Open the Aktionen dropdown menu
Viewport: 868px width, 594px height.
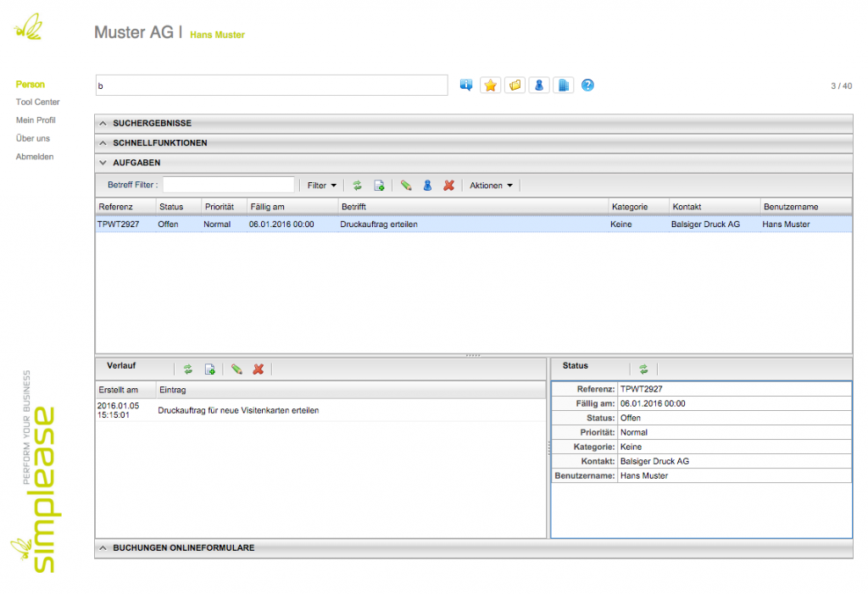point(491,186)
